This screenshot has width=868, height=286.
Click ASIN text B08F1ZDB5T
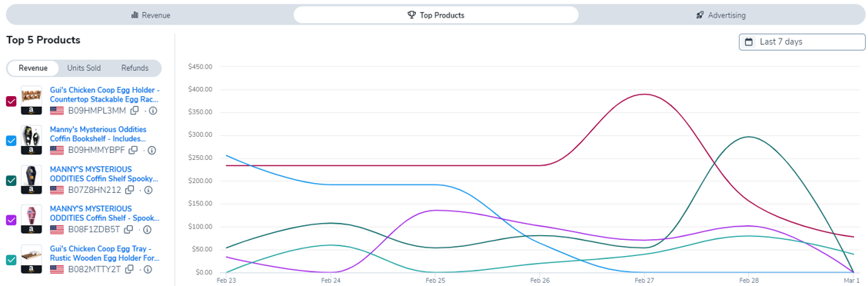(94, 229)
